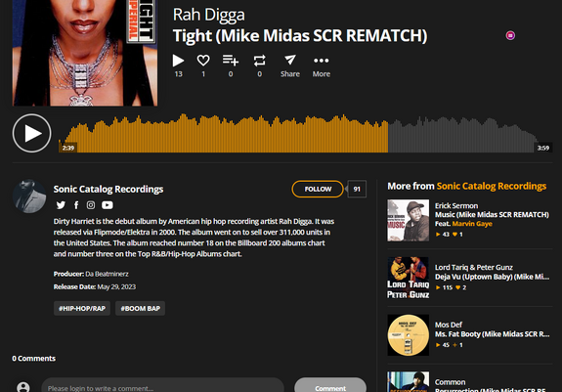Add track to playlist icon
This screenshot has width=562, height=392.
tap(231, 61)
